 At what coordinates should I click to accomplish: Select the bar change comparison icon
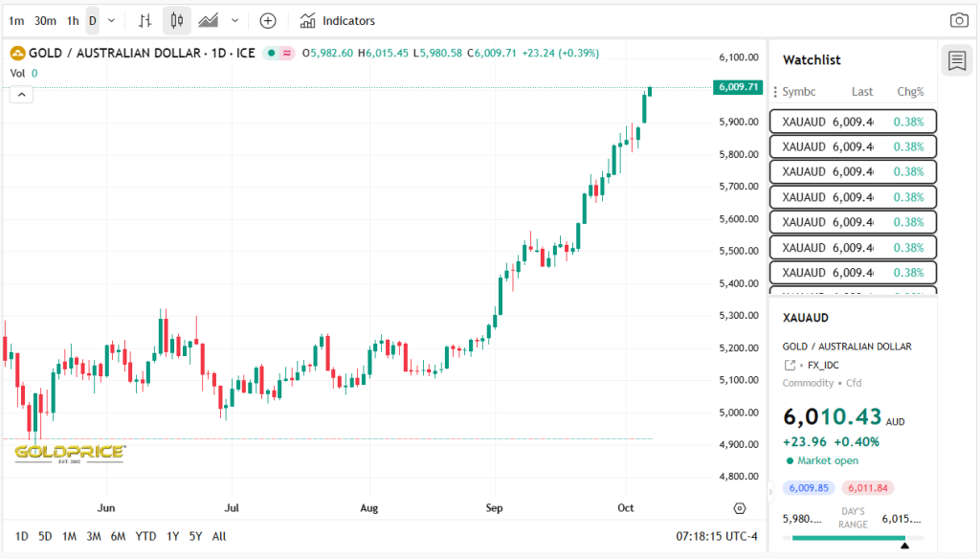145,19
